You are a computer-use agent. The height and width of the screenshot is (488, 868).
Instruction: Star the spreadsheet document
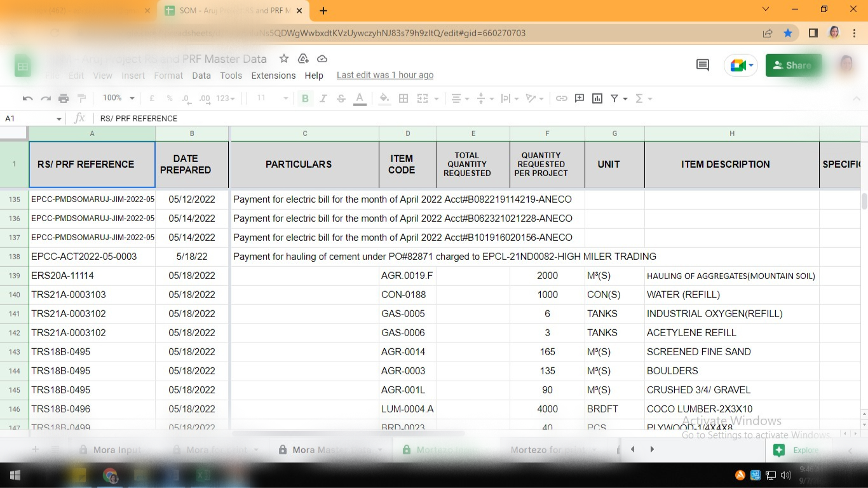[284, 58]
